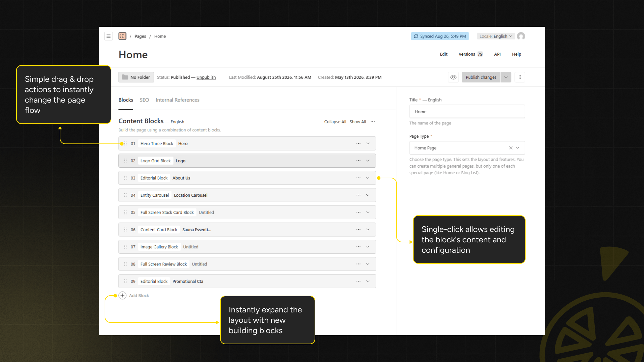Click the Synced status badge
The width and height of the screenshot is (644, 362).
click(440, 36)
